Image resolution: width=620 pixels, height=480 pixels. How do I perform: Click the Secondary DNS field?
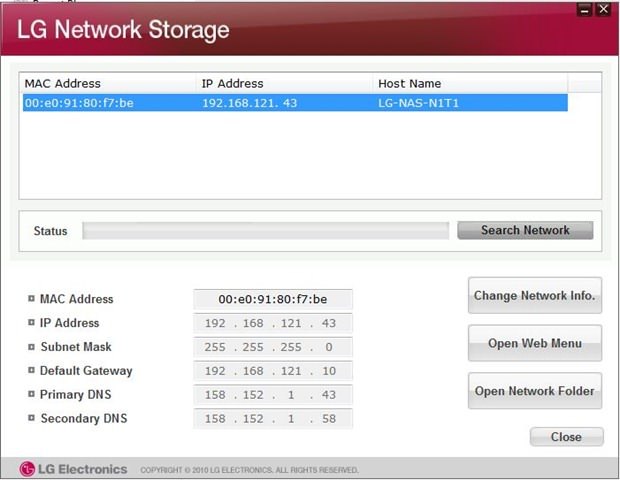[273, 419]
